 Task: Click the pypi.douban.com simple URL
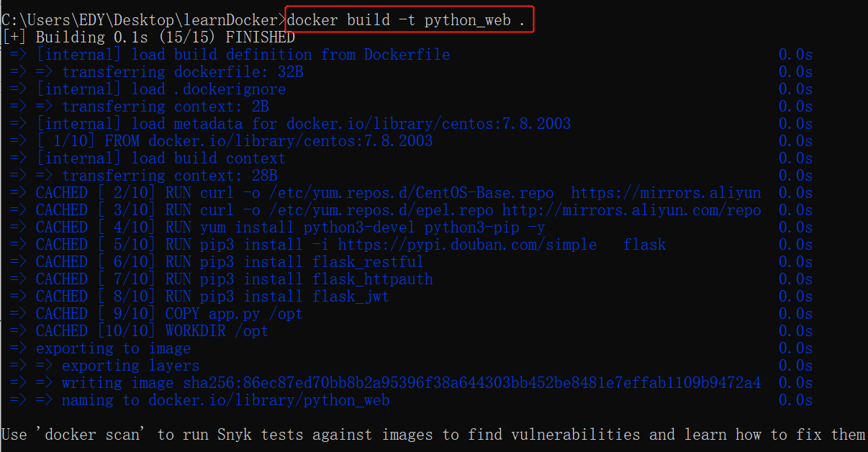point(467,245)
